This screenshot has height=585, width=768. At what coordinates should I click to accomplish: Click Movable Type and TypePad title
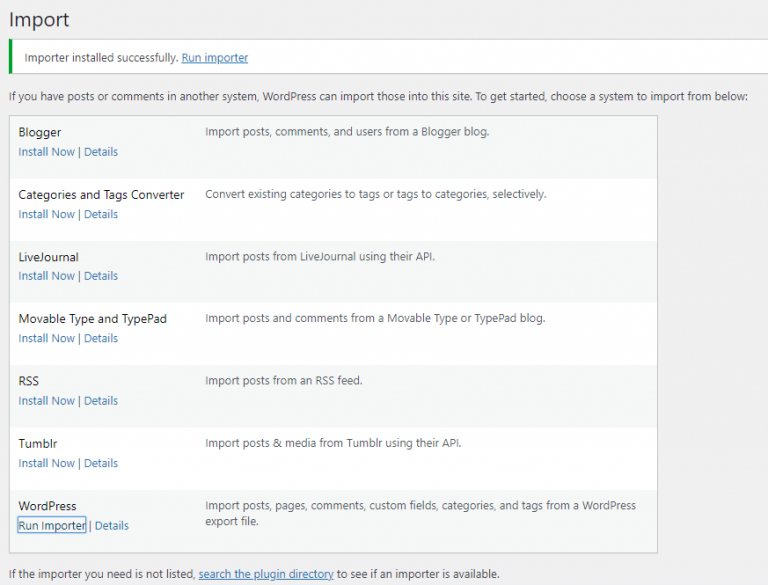click(x=93, y=319)
